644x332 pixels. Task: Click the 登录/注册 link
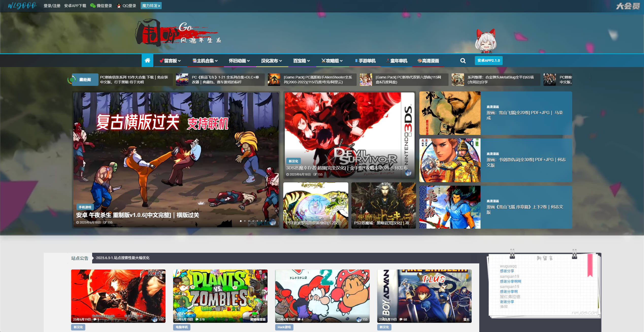pos(52,6)
